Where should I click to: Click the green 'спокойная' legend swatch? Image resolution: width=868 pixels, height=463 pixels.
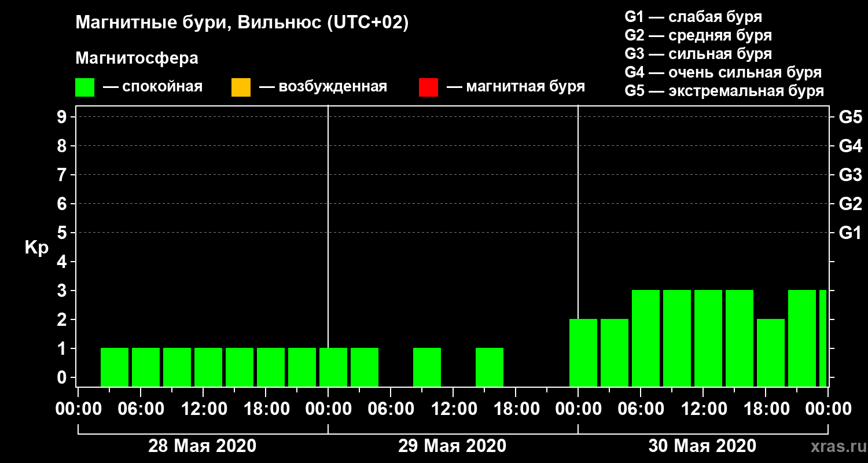point(84,88)
